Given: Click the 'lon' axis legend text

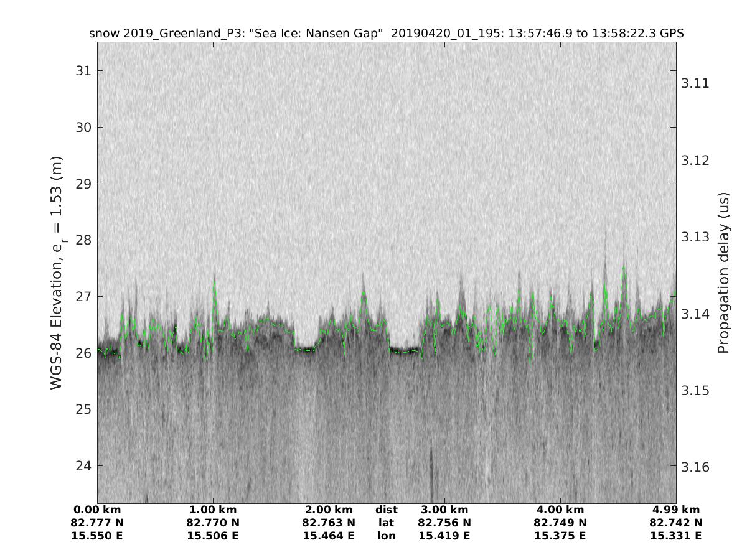Looking at the screenshot, I should tap(386, 536).
